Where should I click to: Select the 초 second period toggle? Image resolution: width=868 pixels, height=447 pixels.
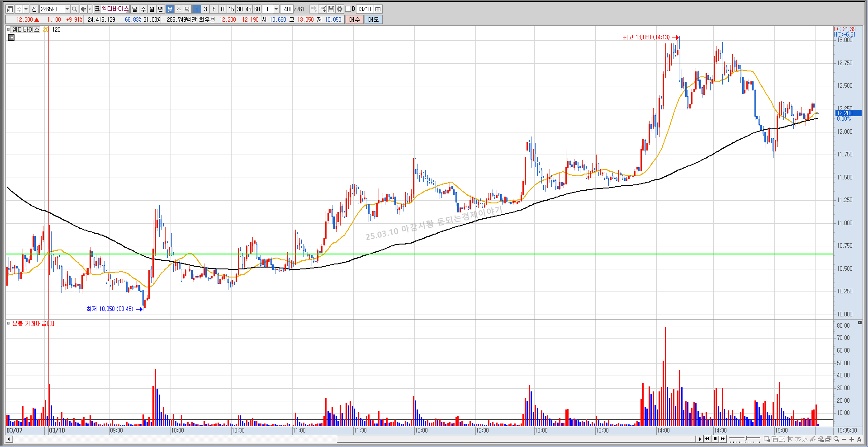[178, 9]
